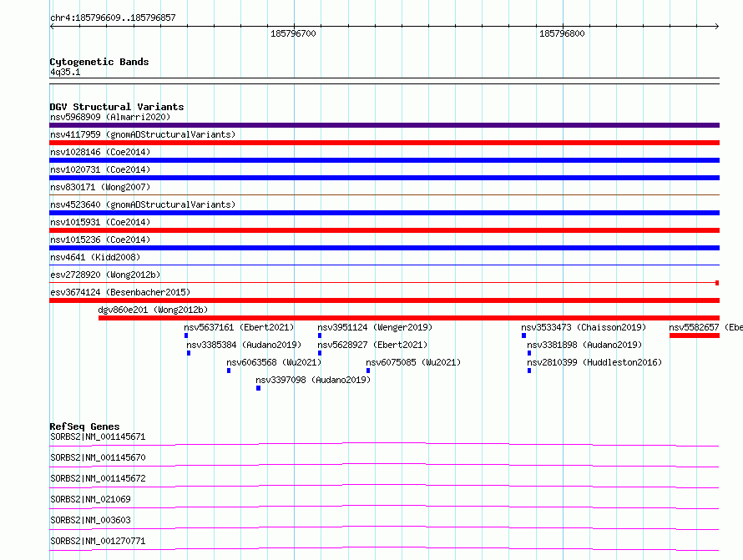Open the nsv5637161 (Ebert2021) label
The width and height of the screenshot is (743, 560).
pos(239,327)
